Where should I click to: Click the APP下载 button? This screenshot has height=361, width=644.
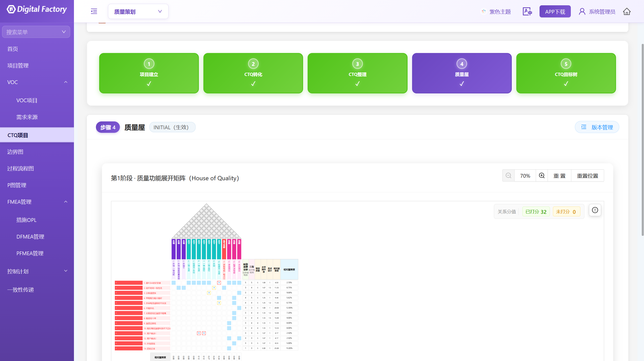[x=555, y=12]
